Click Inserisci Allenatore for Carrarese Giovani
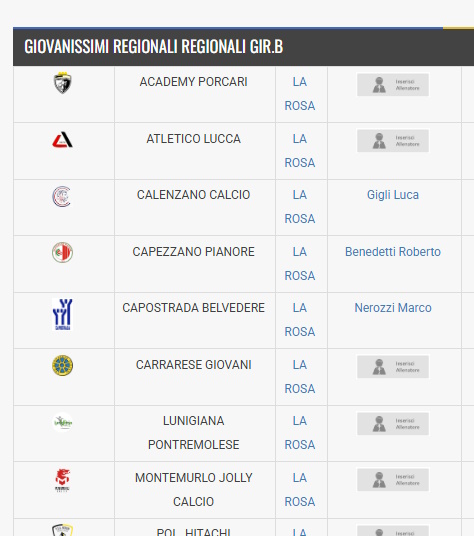Screen dimensions: 474x536 393,367
